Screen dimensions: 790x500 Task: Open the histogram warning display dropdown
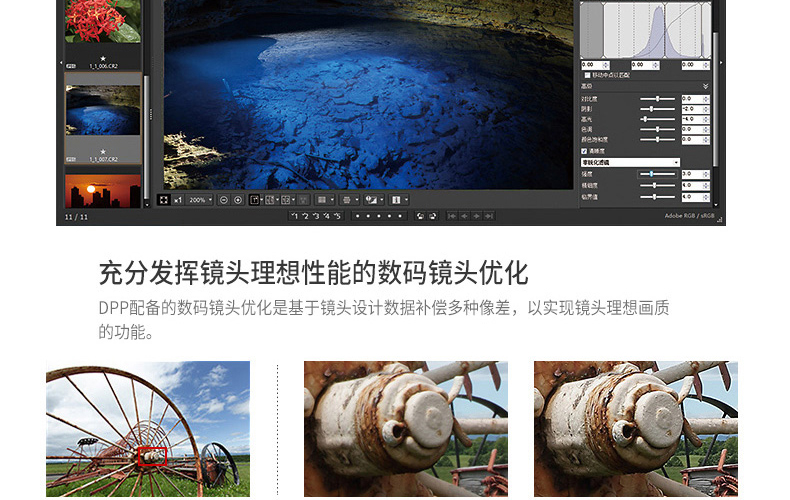click(x=374, y=200)
